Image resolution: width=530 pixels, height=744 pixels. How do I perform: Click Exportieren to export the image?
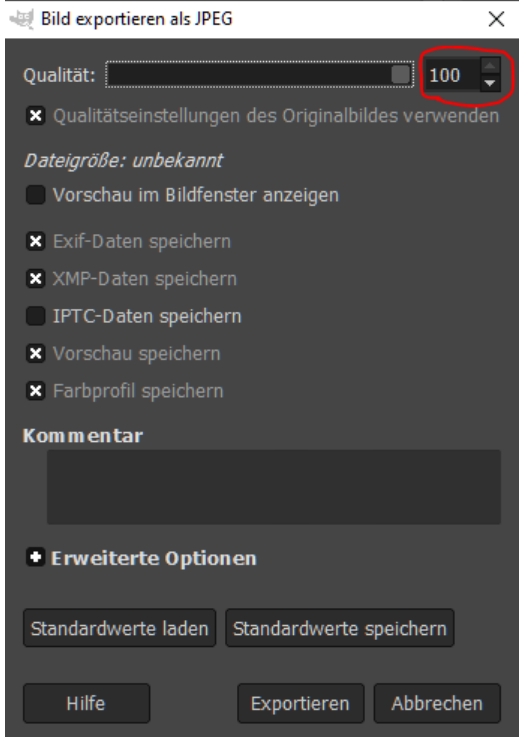(x=301, y=703)
